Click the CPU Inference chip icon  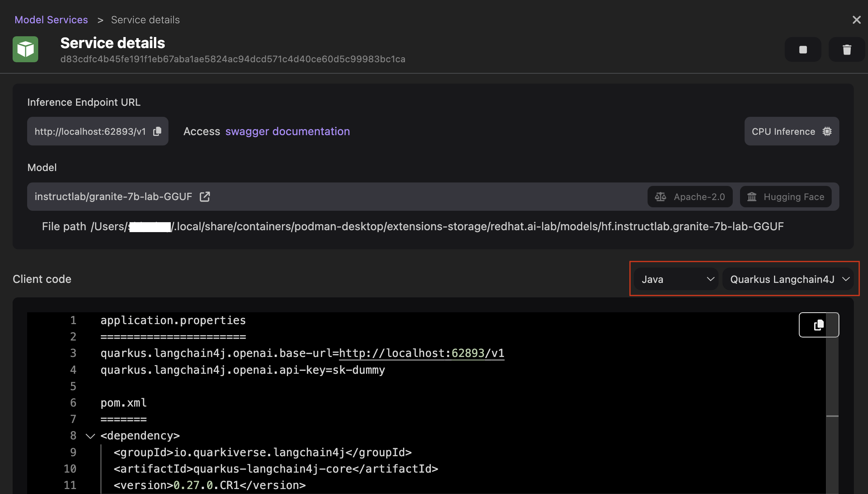(x=827, y=131)
